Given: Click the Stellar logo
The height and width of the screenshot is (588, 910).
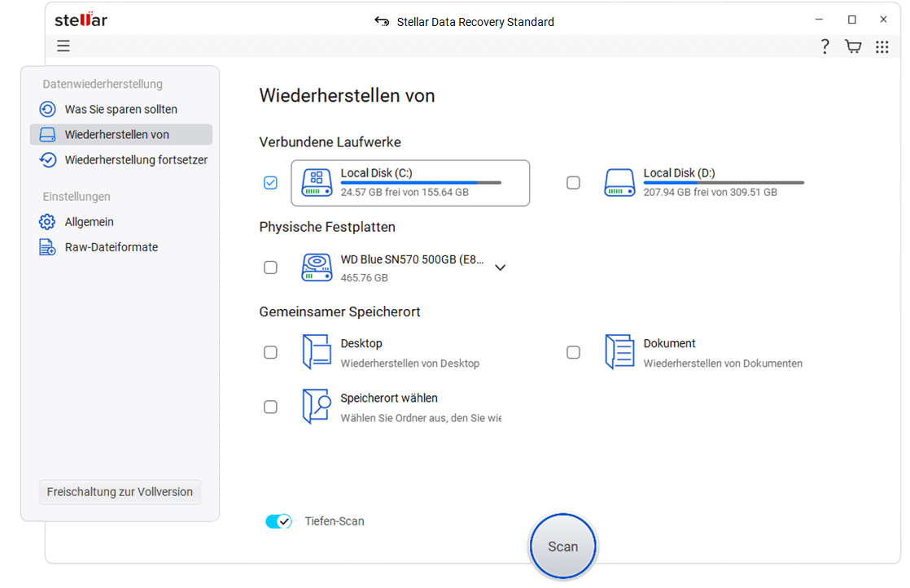Looking at the screenshot, I should click(x=81, y=20).
